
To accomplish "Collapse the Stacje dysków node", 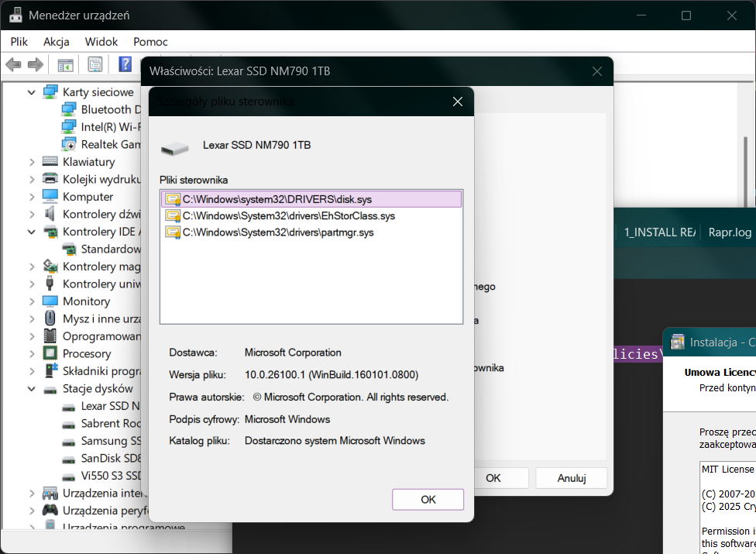I will click(x=32, y=389).
